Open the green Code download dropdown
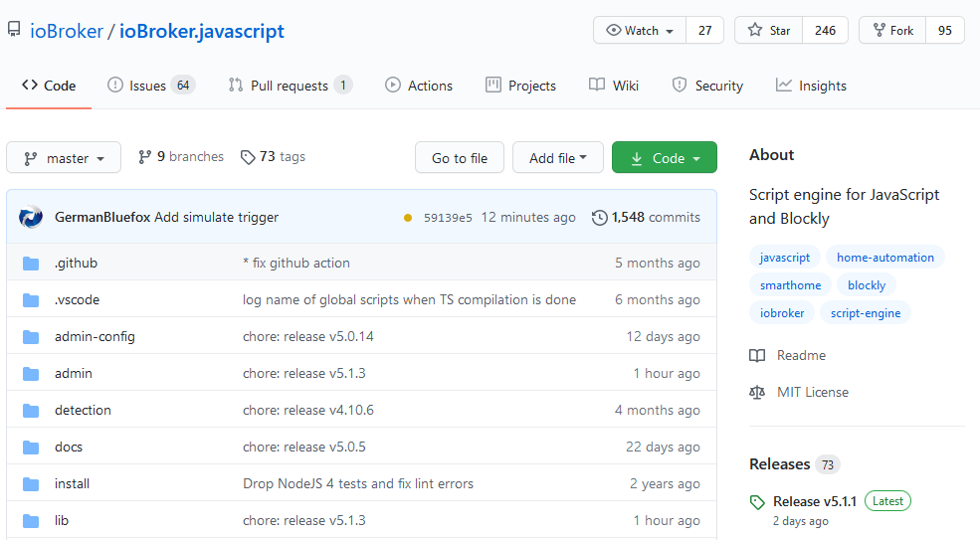Screen dimensions: 980x540 [x=665, y=158]
